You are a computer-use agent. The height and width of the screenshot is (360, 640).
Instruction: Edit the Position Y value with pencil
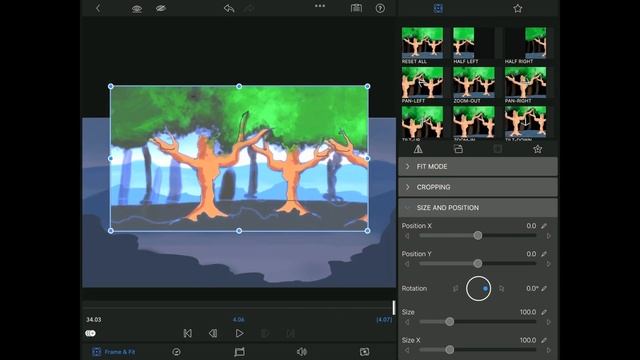[x=544, y=254]
